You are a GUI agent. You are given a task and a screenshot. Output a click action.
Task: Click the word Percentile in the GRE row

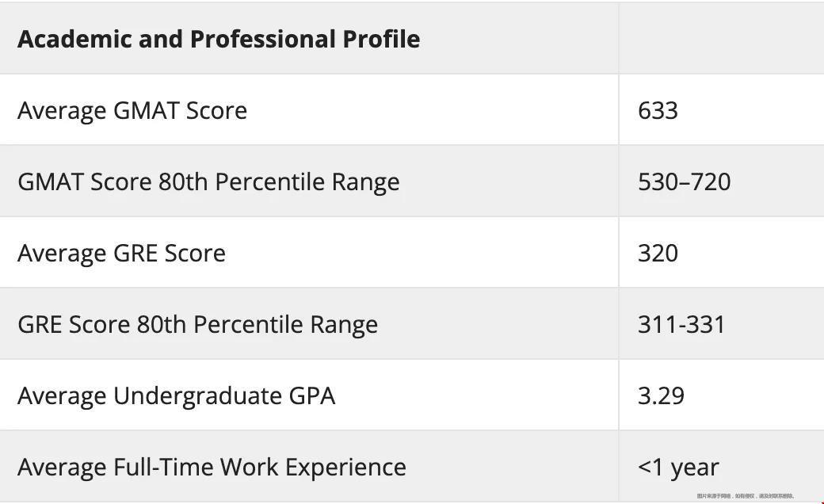pos(249,325)
